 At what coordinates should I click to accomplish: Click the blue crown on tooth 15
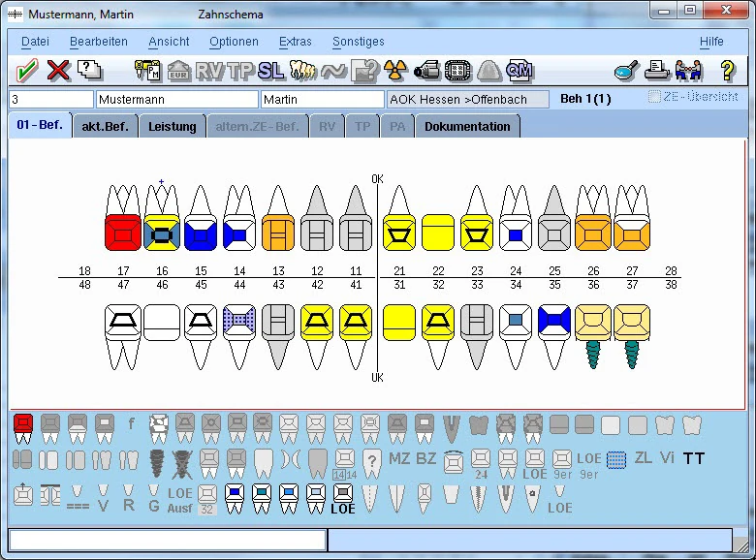[x=201, y=233]
